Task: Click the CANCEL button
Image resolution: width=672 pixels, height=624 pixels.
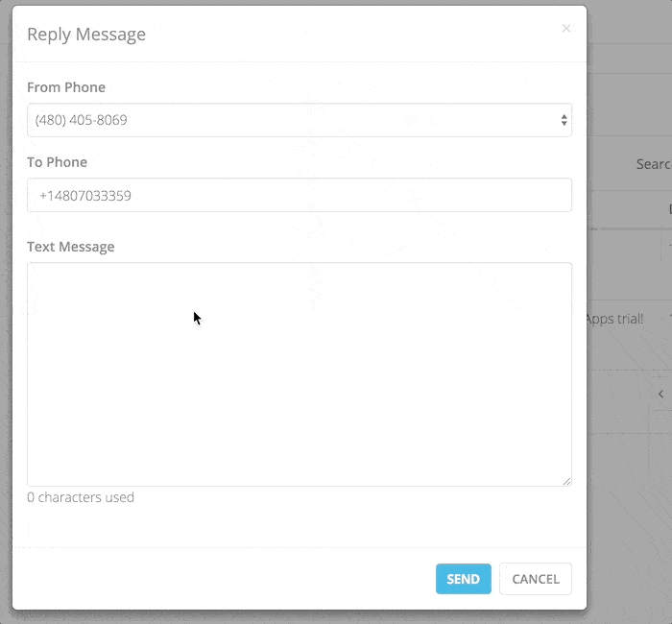Action: 536,579
